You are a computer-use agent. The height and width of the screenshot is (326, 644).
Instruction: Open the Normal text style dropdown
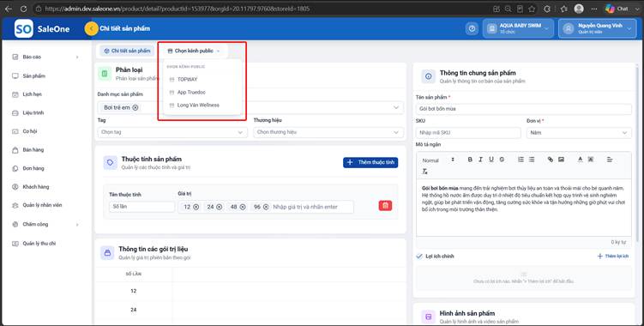(438, 160)
